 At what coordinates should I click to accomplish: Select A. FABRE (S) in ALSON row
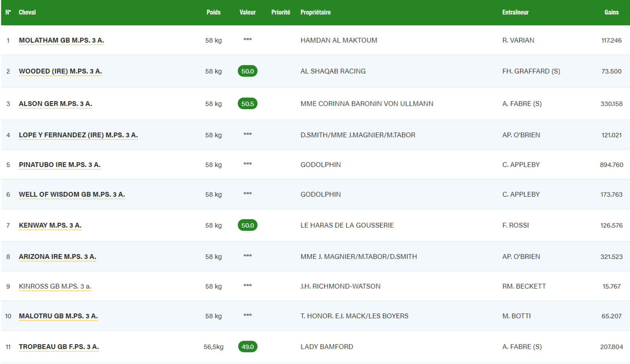click(x=522, y=104)
